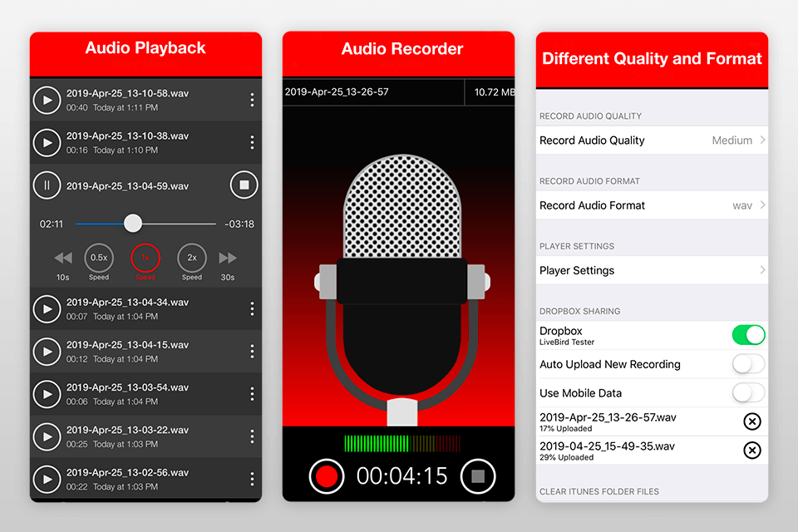Expand Player Settings
This screenshot has height=532, width=798.
(x=652, y=270)
